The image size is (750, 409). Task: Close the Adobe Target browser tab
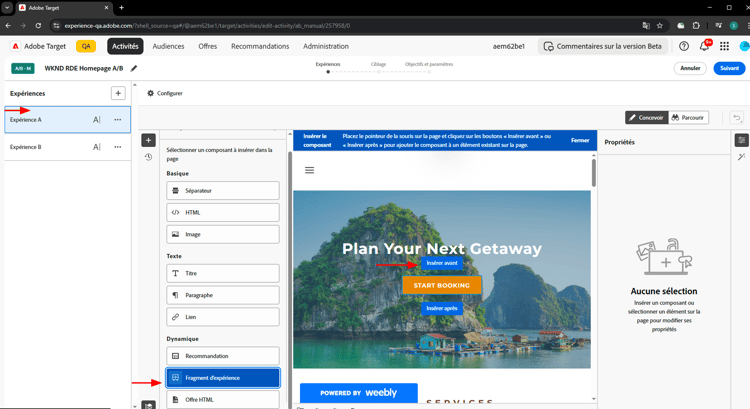106,8
